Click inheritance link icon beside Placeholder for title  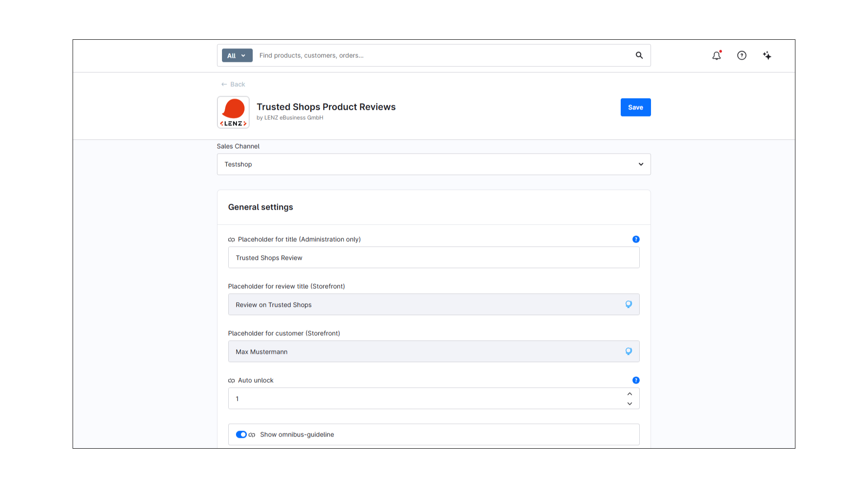coord(231,240)
